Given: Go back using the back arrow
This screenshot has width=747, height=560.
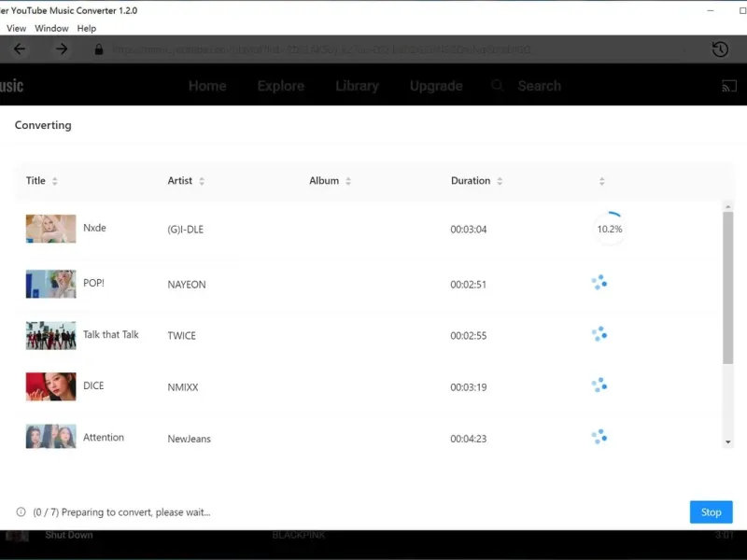Looking at the screenshot, I should click(20, 49).
